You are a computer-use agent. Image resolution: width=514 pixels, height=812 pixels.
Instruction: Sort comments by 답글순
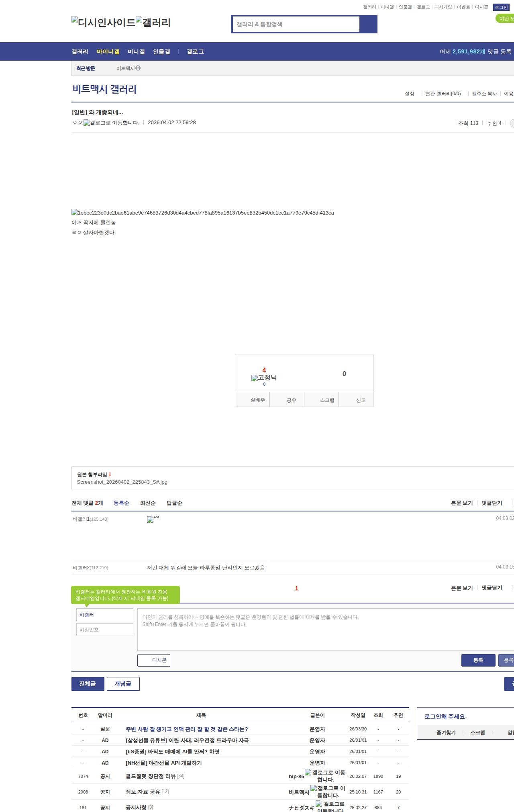click(x=174, y=503)
